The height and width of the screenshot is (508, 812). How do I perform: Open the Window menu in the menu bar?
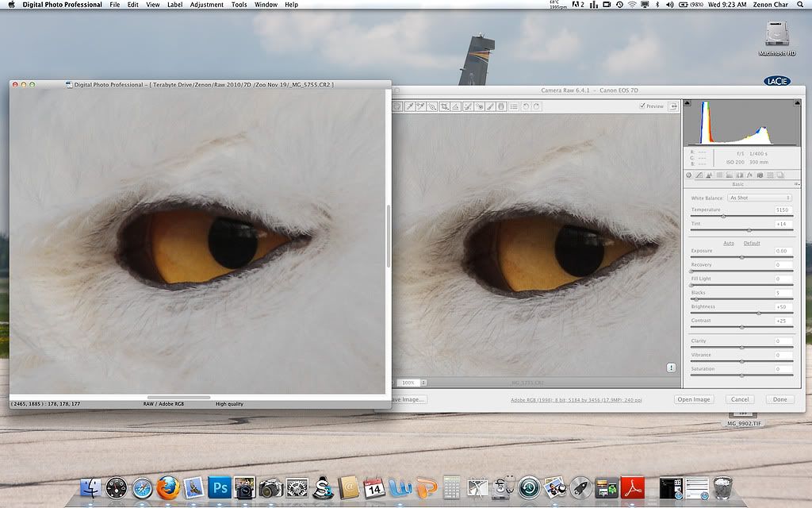click(x=266, y=4)
